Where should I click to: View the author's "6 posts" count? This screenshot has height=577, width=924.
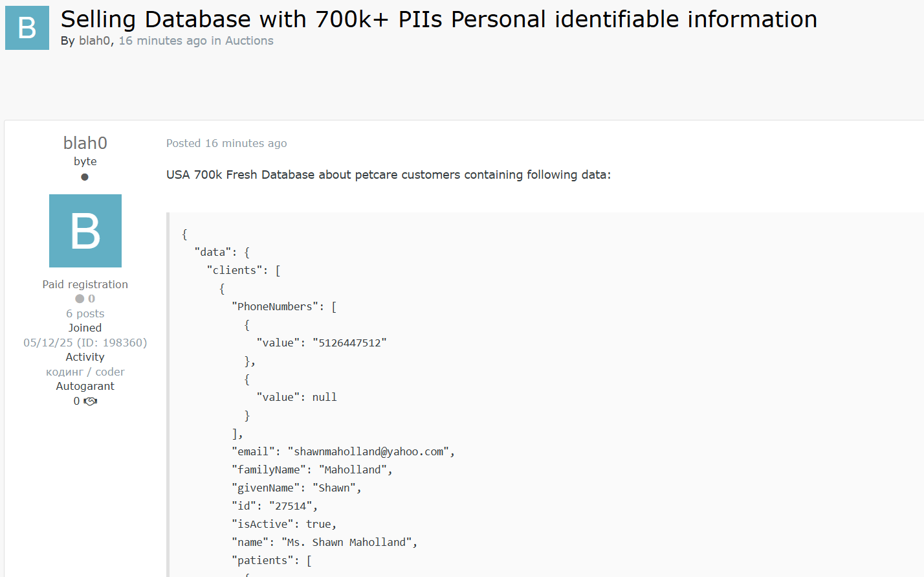(x=85, y=313)
